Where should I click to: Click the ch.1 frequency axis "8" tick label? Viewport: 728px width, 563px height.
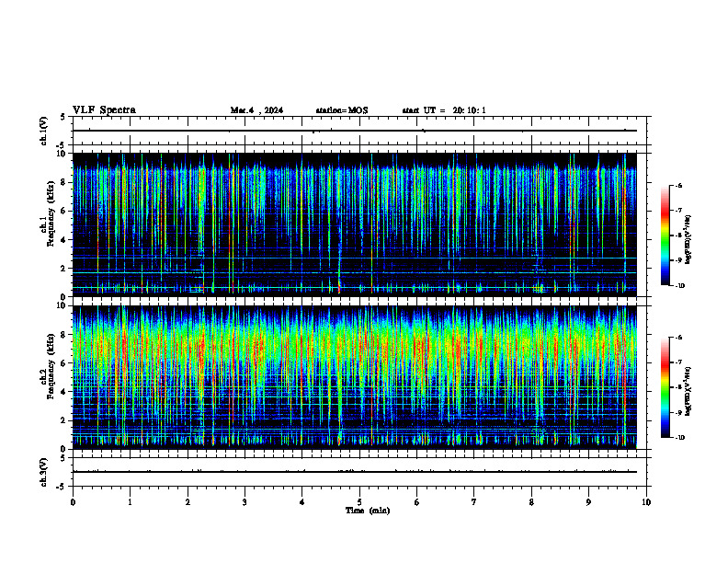click(63, 182)
